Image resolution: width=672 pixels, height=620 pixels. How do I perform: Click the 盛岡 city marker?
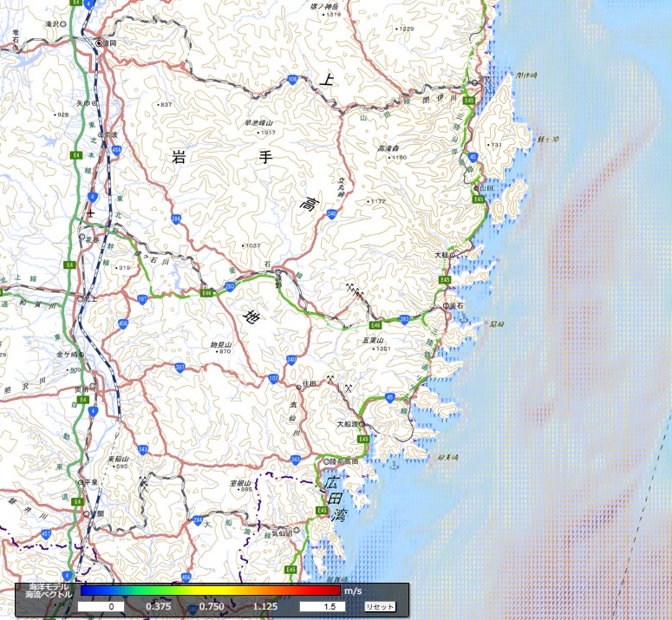pyautogui.click(x=100, y=42)
